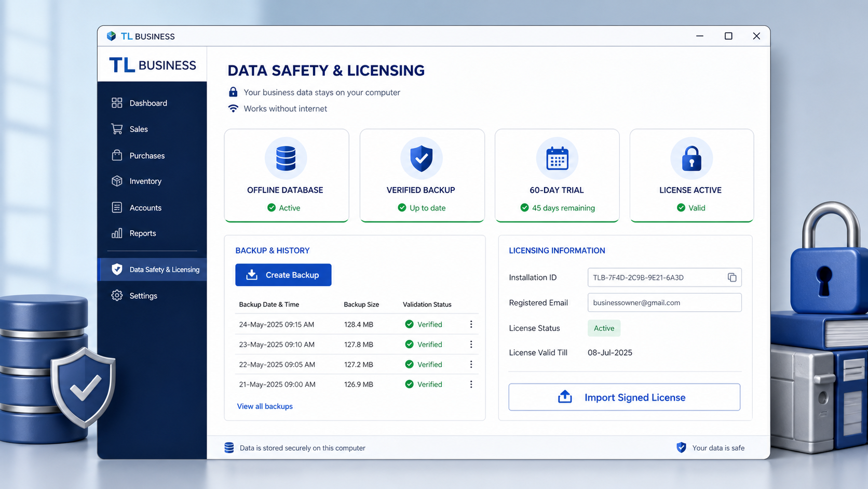
Task: Click the Valid license status text
Action: point(697,208)
